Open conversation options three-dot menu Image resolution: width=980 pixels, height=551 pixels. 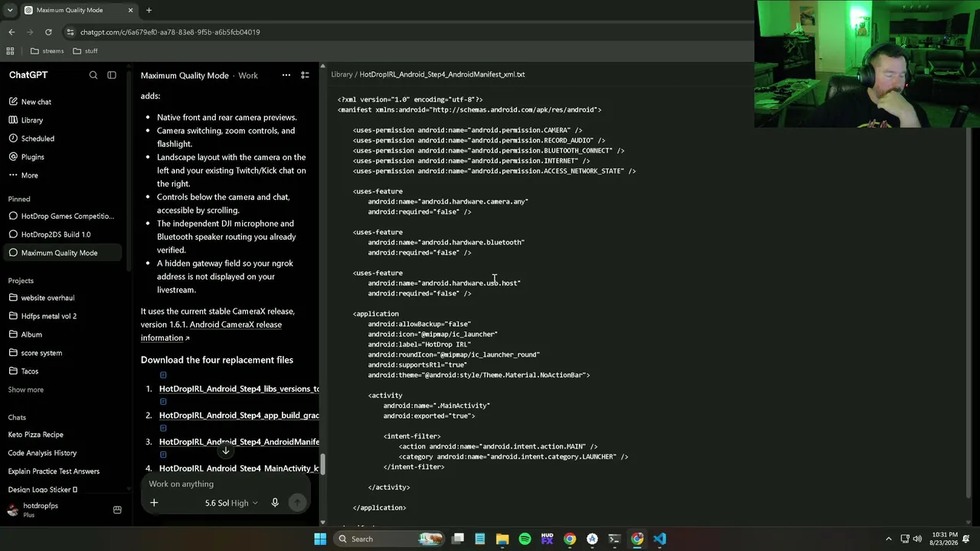pyautogui.click(x=286, y=75)
